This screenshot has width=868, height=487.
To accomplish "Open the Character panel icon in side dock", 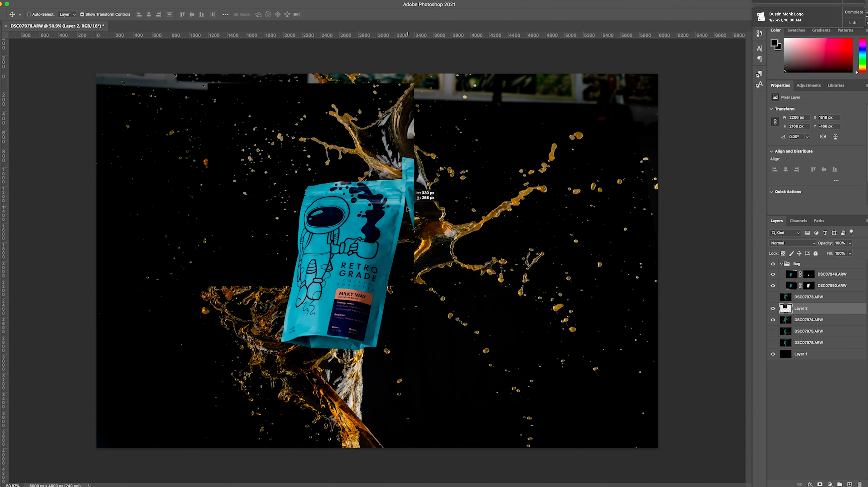I will pos(759,49).
